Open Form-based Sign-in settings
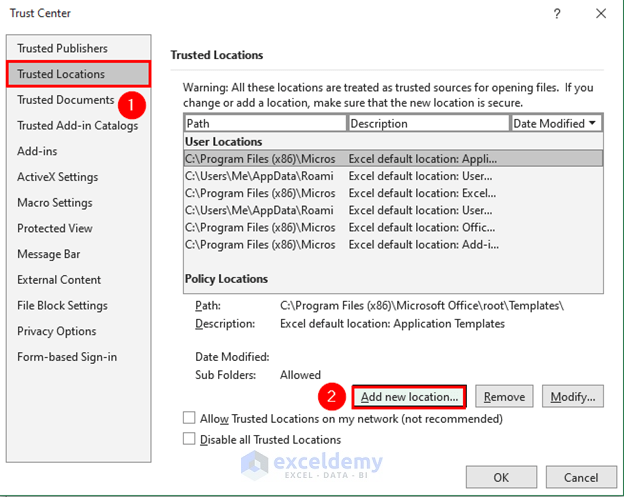 (78, 357)
